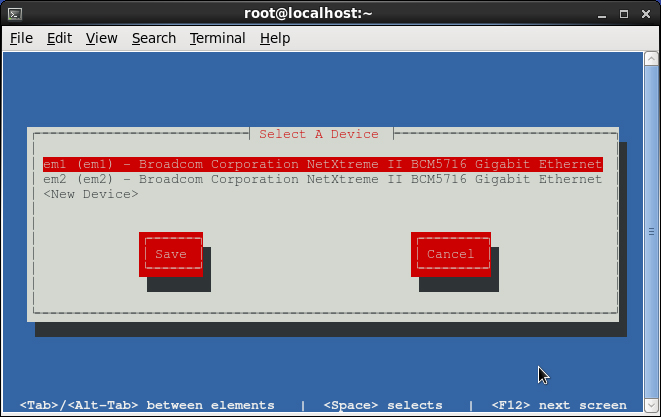The height and width of the screenshot is (417, 661).
Task: Click the '<Tab>/<Alt-Tab> between elements' hint
Action: tap(147, 405)
